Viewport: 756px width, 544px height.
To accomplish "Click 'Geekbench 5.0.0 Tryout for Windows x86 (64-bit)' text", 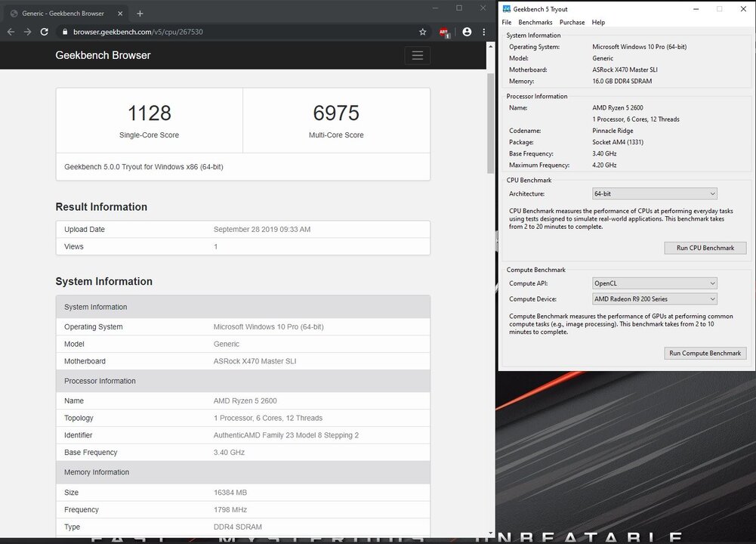I will tap(143, 167).
